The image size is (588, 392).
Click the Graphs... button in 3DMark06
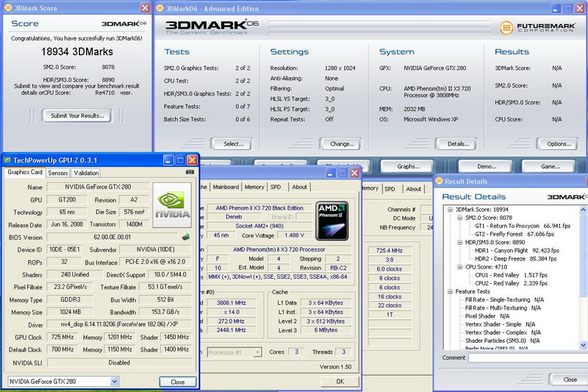coord(408,166)
